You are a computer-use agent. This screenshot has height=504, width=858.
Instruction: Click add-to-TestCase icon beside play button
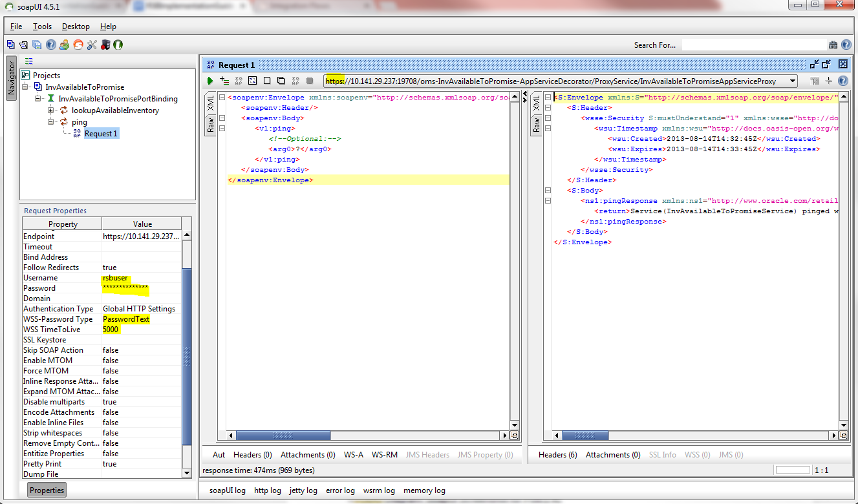224,81
